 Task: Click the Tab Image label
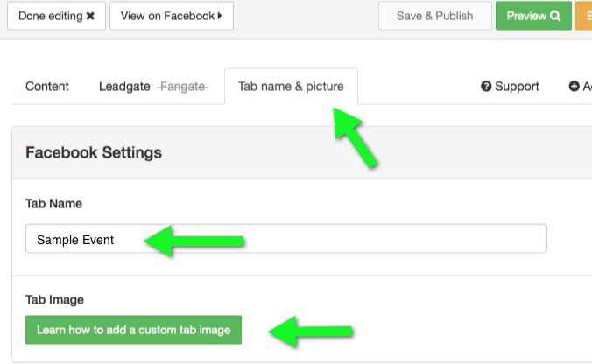55,300
